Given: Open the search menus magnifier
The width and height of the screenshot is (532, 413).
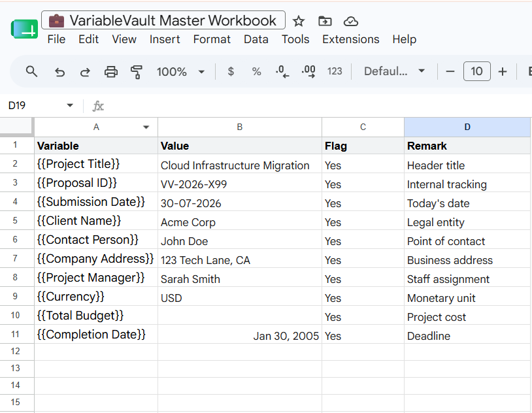Looking at the screenshot, I should (x=31, y=72).
